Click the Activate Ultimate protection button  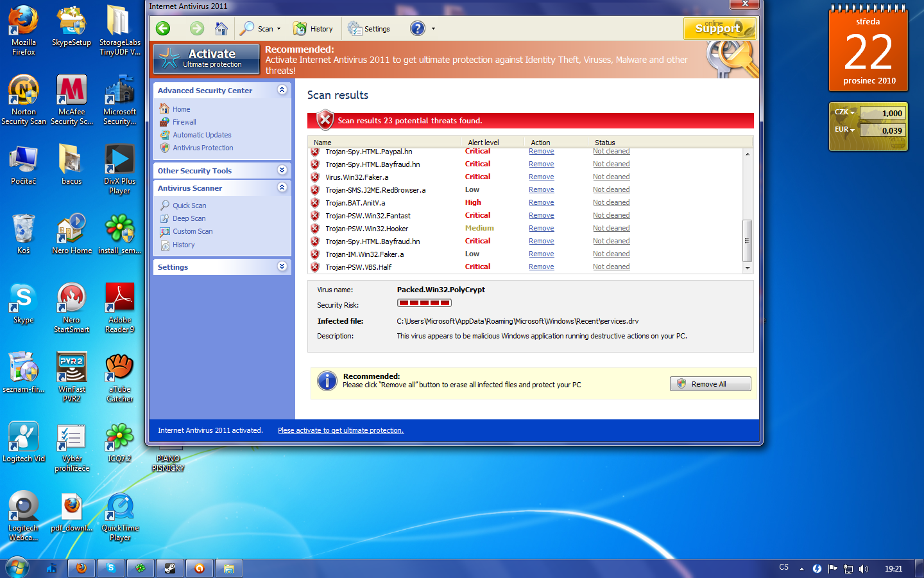pyautogui.click(x=207, y=58)
